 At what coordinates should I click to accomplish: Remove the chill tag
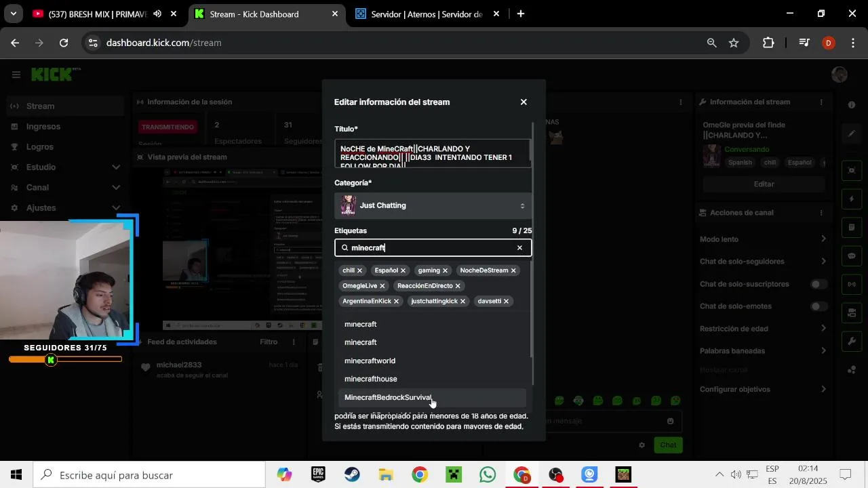tap(360, 270)
